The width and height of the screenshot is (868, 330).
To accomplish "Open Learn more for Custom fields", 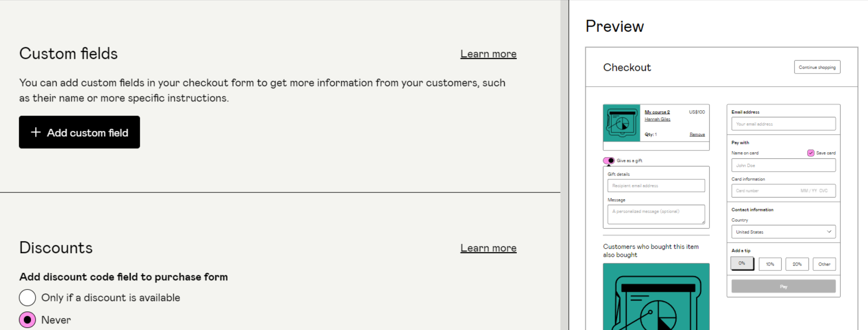I will [x=488, y=53].
